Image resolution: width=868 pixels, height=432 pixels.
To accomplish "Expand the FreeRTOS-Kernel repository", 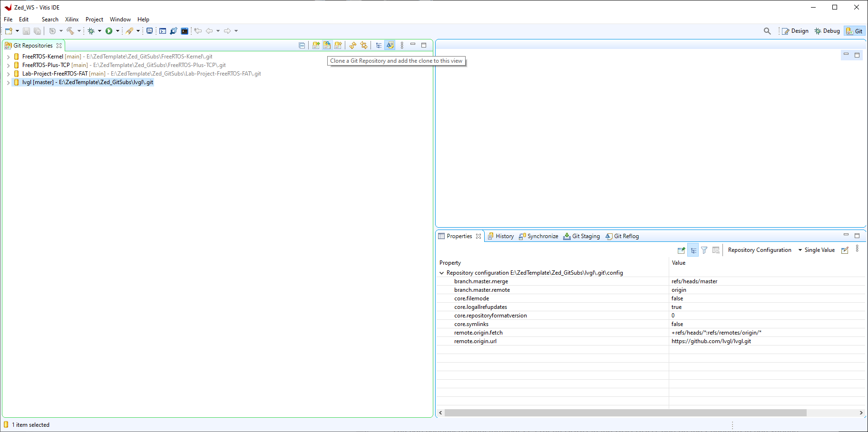I will 8,57.
